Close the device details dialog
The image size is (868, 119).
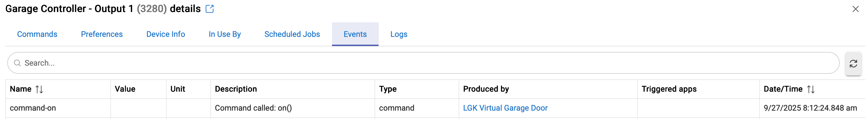(855, 9)
